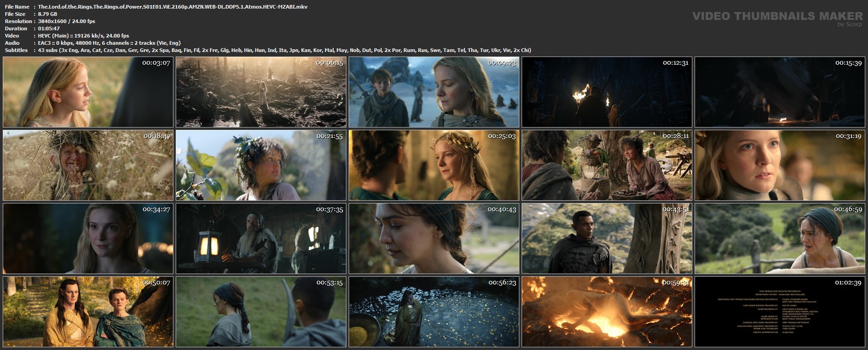Click the duration value 01:05:47
Image resolution: width=868 pixels, height=350 pixels.
pyautogui.click(x=49, y=28)
